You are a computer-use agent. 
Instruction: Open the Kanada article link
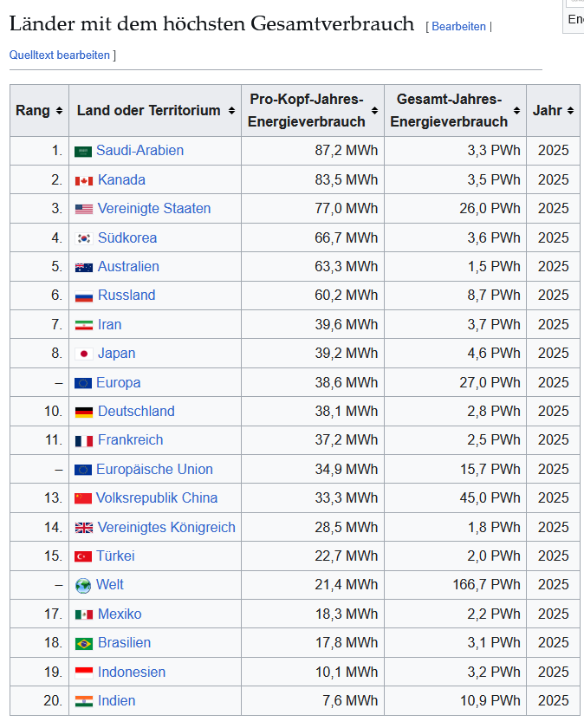pos(121,179)
